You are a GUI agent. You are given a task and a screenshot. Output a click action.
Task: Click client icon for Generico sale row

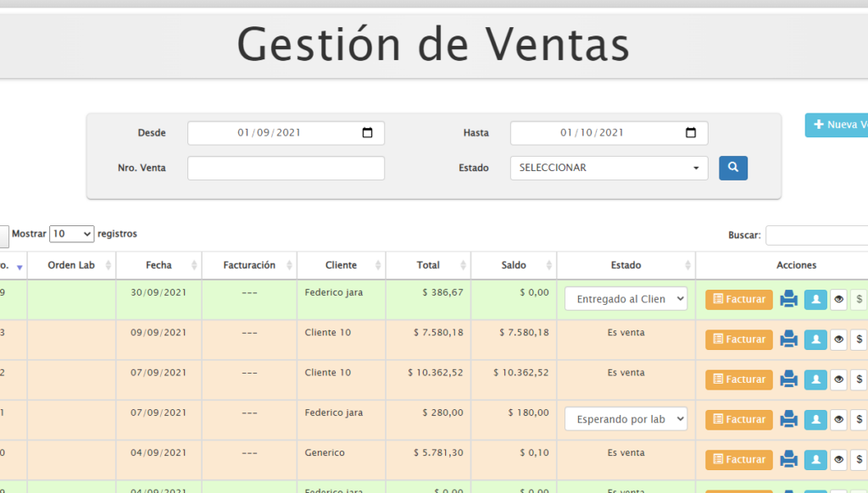pyautogui.click(x=815, y=459)
